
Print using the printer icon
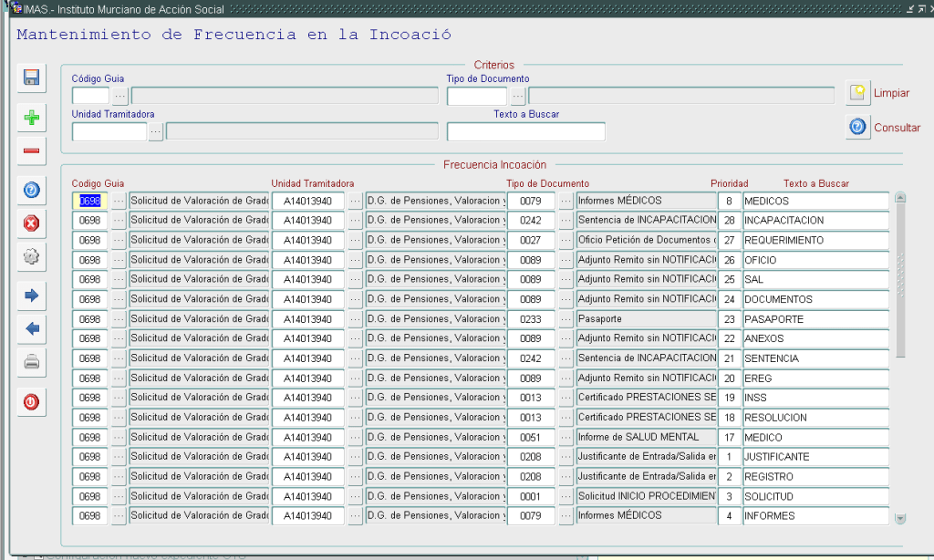31,362
